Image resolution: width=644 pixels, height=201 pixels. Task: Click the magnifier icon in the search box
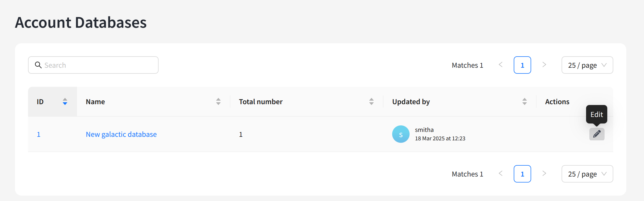tap(38, 65)
